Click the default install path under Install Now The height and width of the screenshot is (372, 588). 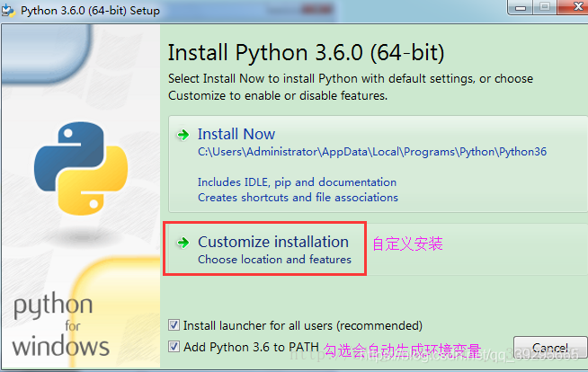click(371, 152)
